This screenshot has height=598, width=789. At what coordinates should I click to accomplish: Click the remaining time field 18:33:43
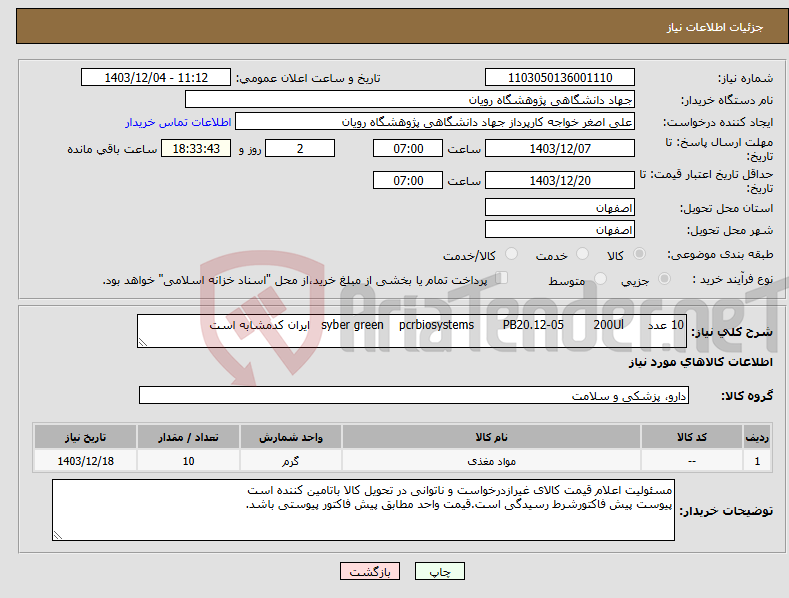tap(196, 148)
